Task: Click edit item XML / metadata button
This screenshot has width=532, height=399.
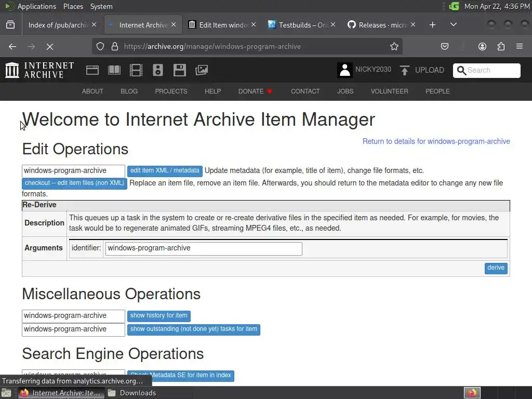Action: pyautogui.click(x=165, y=170)
